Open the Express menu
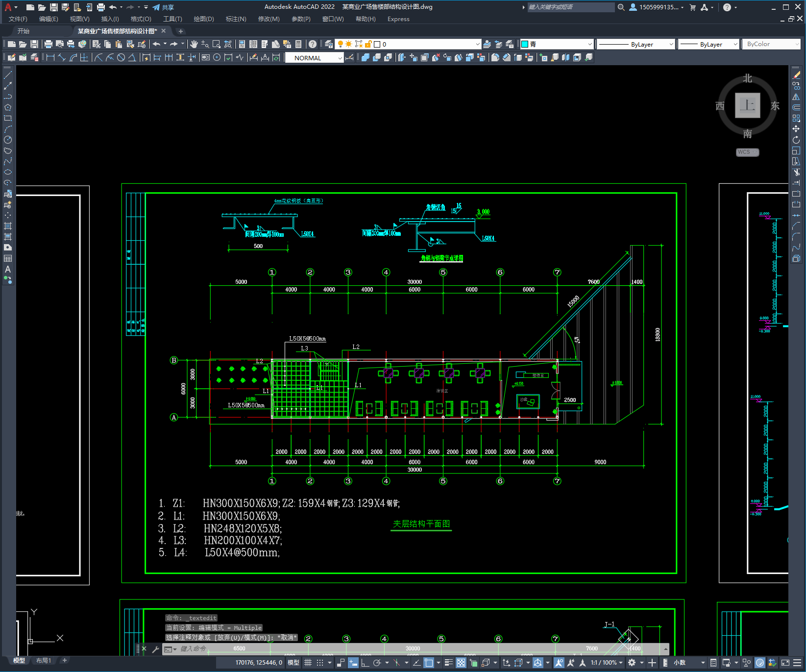This screenshot has width=806, height=672. [398, 19]
